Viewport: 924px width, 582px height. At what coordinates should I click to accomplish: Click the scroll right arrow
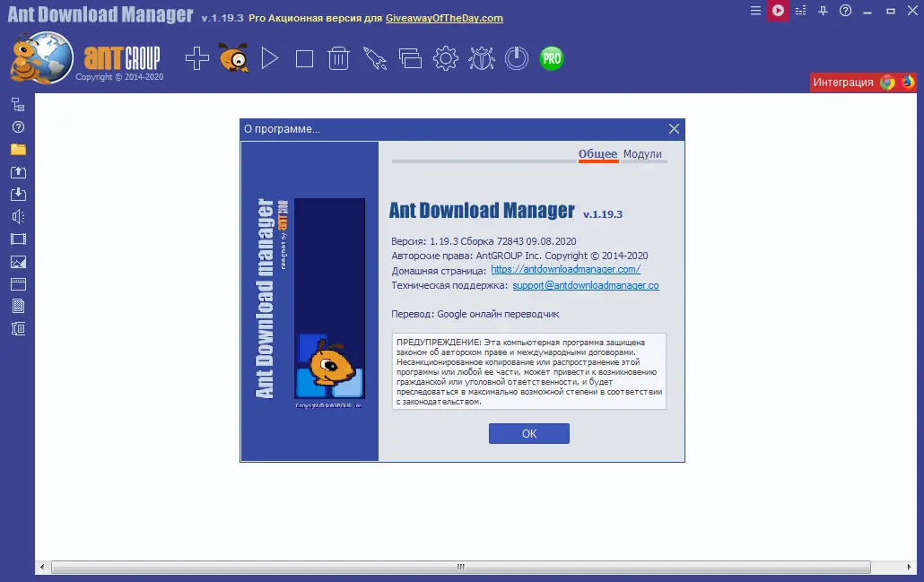pyautogui.click(x=909, y=567)
